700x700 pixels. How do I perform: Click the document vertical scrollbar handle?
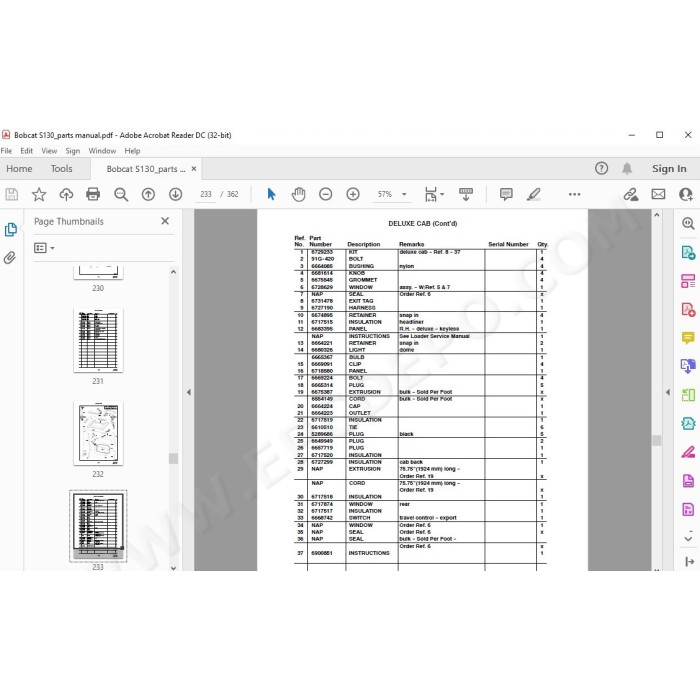[x=656, y=440]
